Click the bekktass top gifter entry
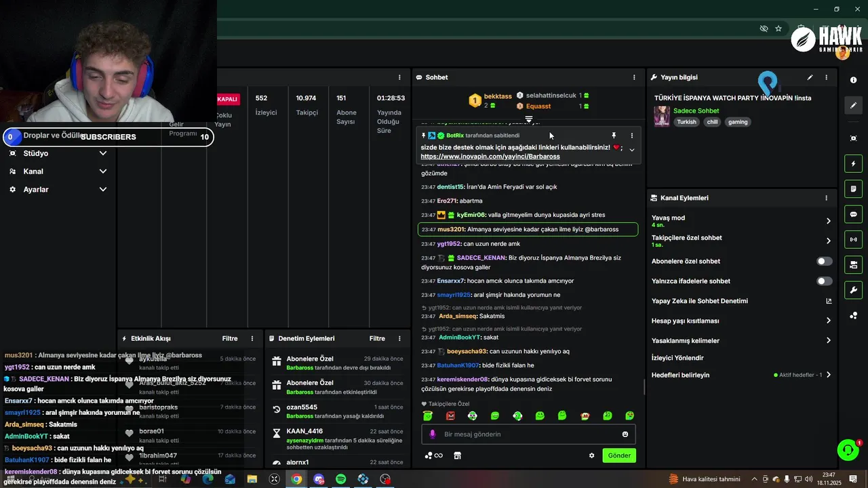 coord(490,100)
